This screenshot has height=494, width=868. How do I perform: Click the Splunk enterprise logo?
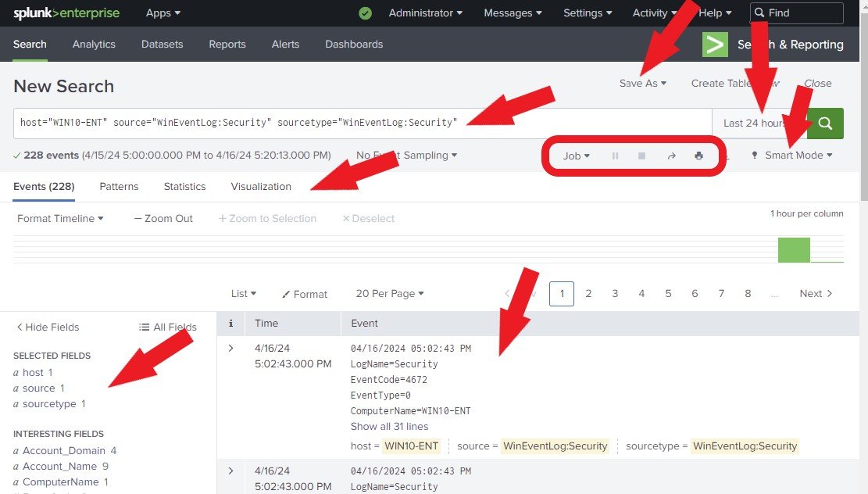(66, 13)
